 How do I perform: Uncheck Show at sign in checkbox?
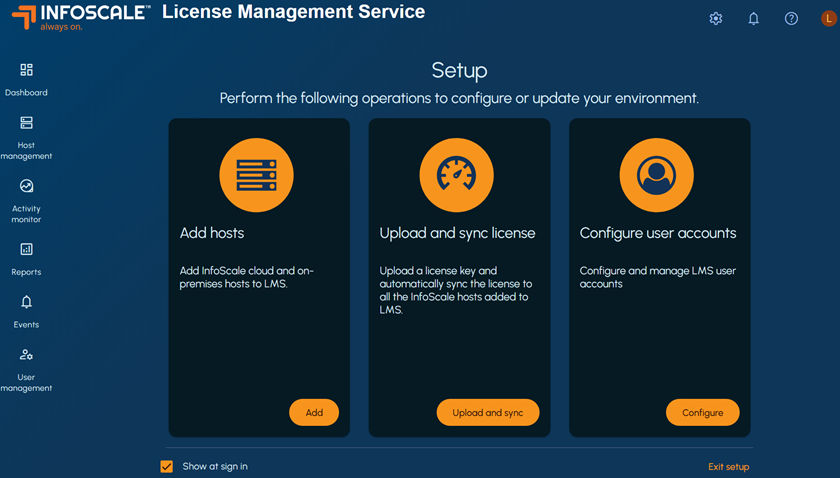[167, 466]
